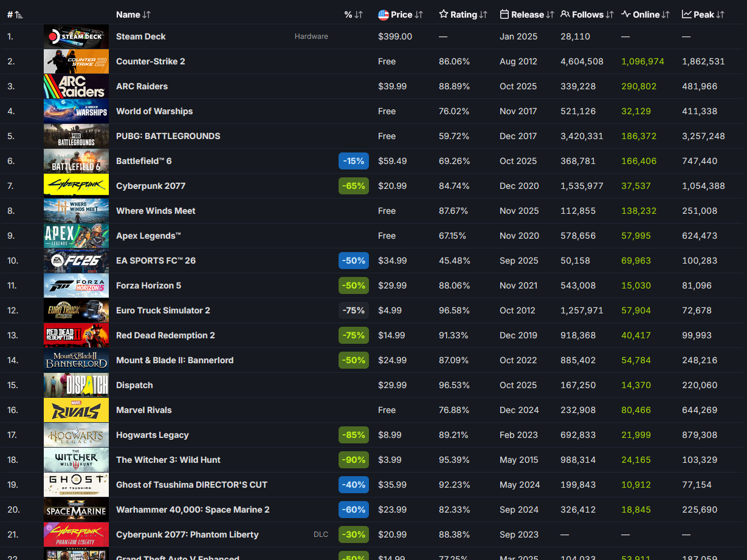747x560 pixels.
Task: Open Red Dead Redemption 2 thumbnail
Action: (76, 335)
